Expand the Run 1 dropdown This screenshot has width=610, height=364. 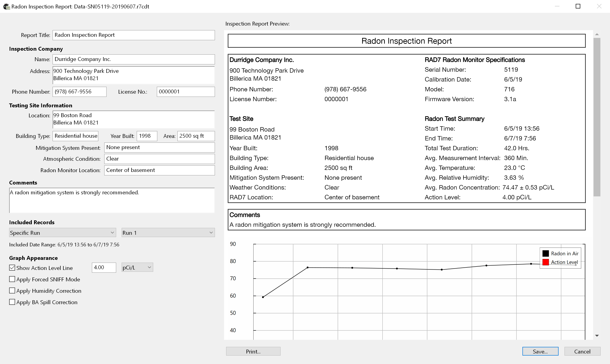[x=168, y=232]
